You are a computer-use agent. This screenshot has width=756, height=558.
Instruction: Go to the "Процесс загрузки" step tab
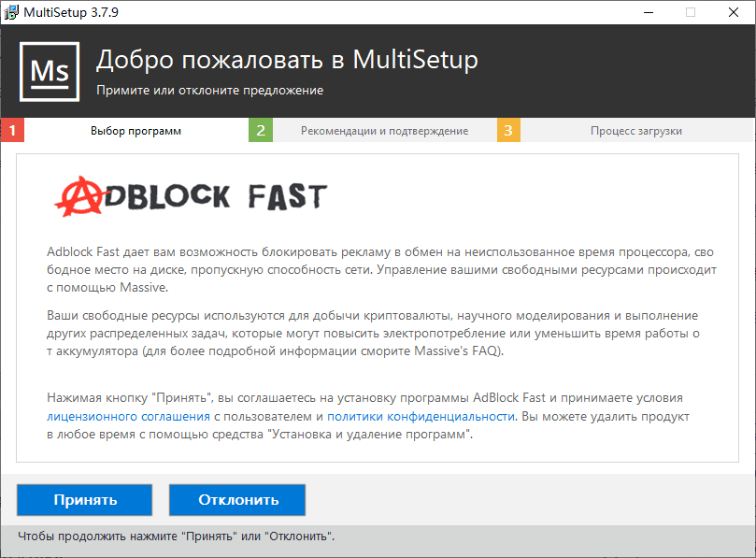tap(635, 131)
